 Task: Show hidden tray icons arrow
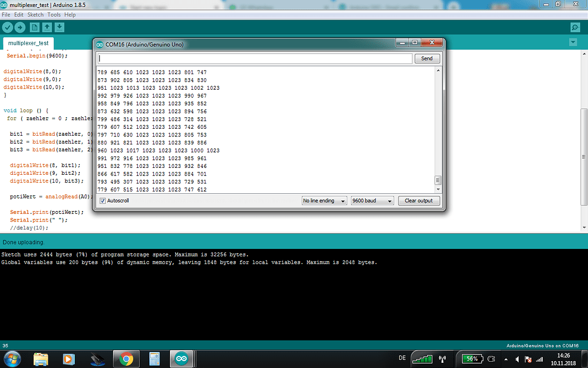click(506, 359)
